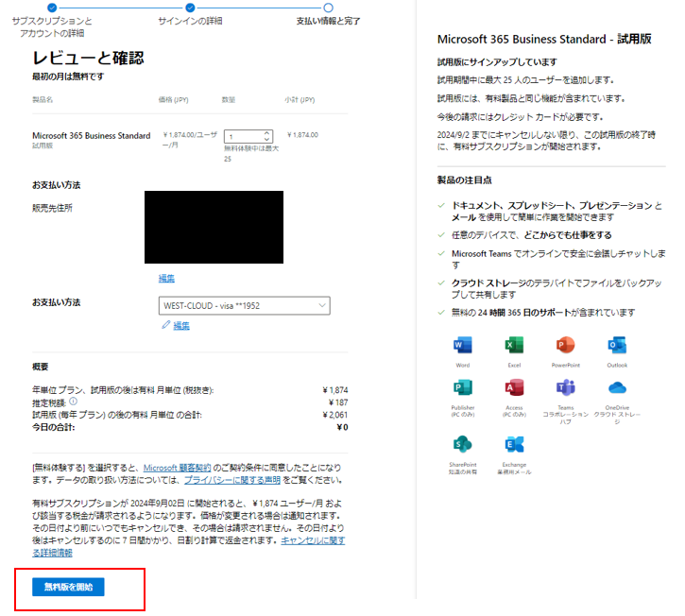
Task: Click the PowerPoint app icon
Action: tap(565, 345)
